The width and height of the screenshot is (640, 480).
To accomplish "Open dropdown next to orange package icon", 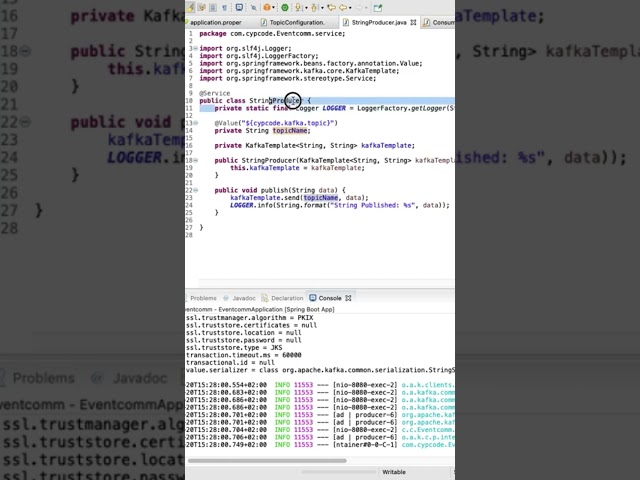I will [x=273, y=7].
